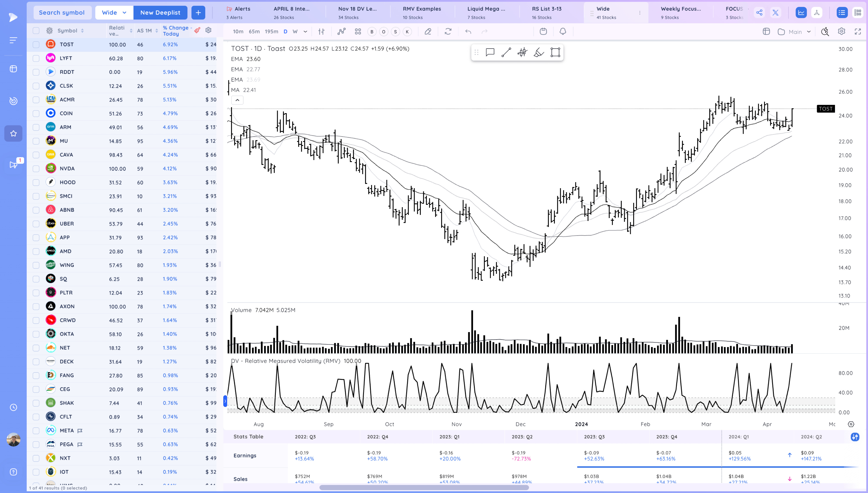
Task: Select the list view icon
Action: 842,13
